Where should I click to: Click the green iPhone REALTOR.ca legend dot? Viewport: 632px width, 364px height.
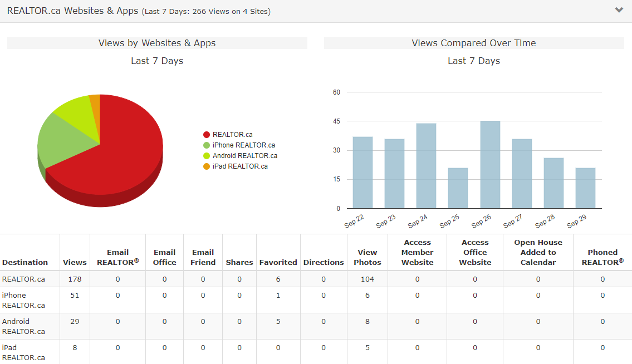point(207,145)
